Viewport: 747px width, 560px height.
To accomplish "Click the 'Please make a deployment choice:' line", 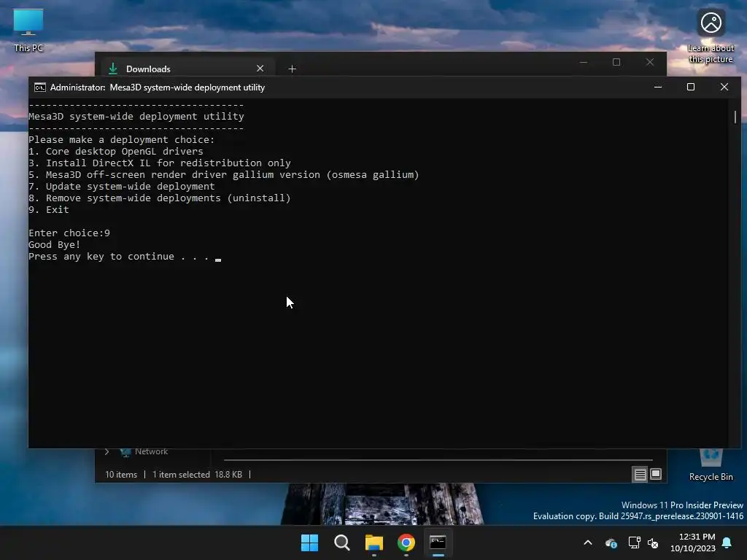I will (122, 139).
